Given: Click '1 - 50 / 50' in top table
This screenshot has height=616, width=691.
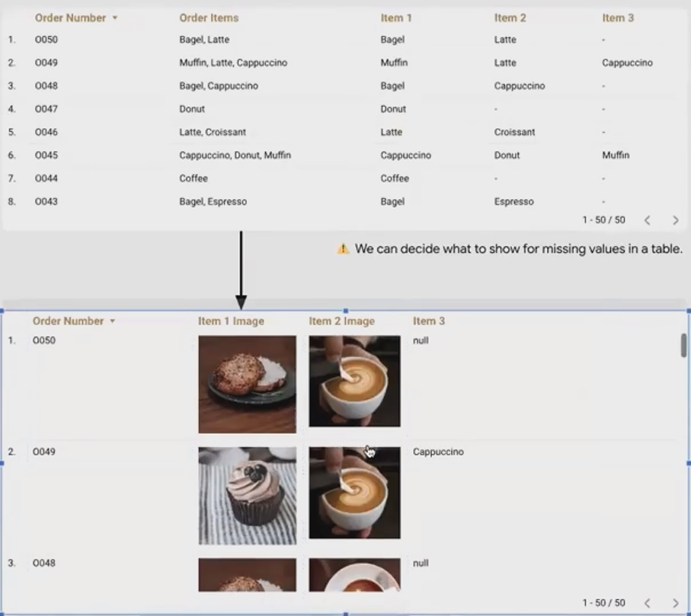Looking at the screenshot, I should coord(603,220).
